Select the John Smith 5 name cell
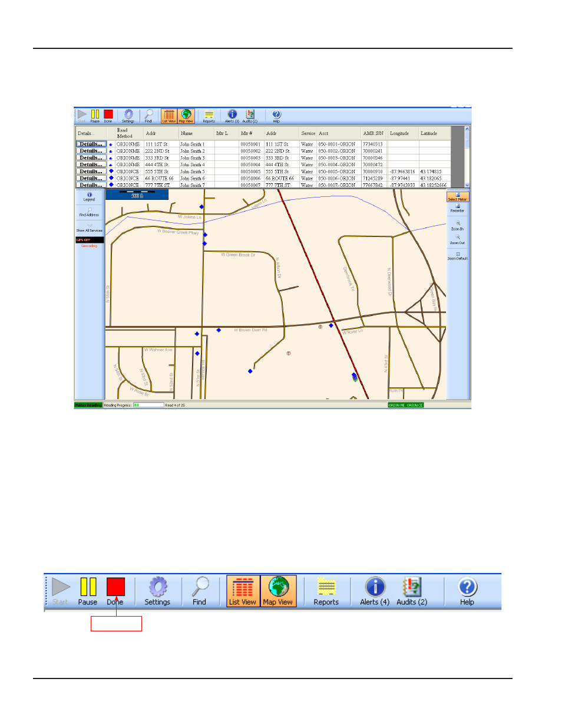 click(x=196, y=172)
